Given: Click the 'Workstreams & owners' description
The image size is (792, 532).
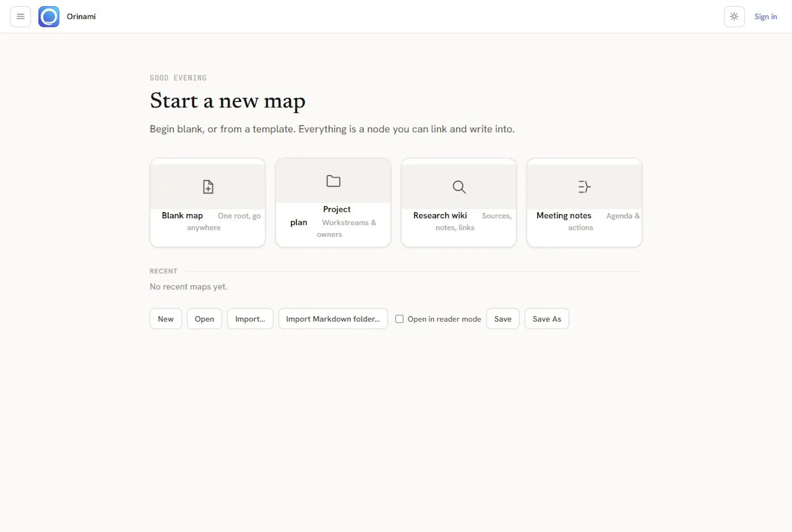Looking at the screenshot, I should tap(346, 228).
